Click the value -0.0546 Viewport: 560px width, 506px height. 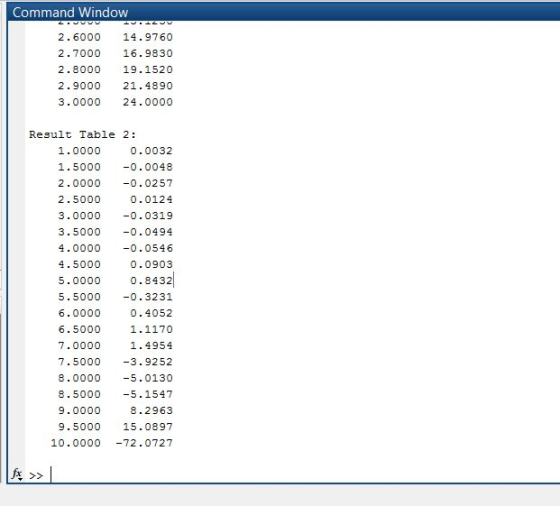[148, 248]
